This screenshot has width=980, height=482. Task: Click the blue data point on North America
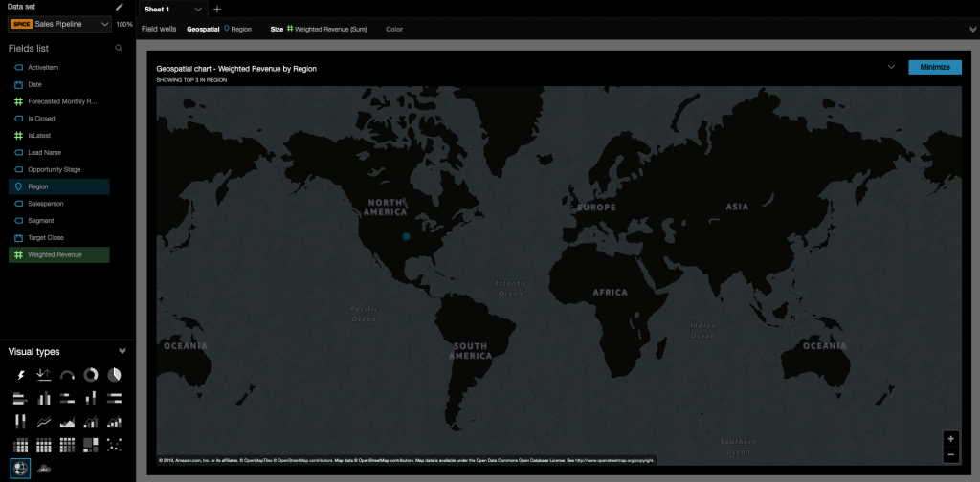pyautogui.click(x=406, y=235)
